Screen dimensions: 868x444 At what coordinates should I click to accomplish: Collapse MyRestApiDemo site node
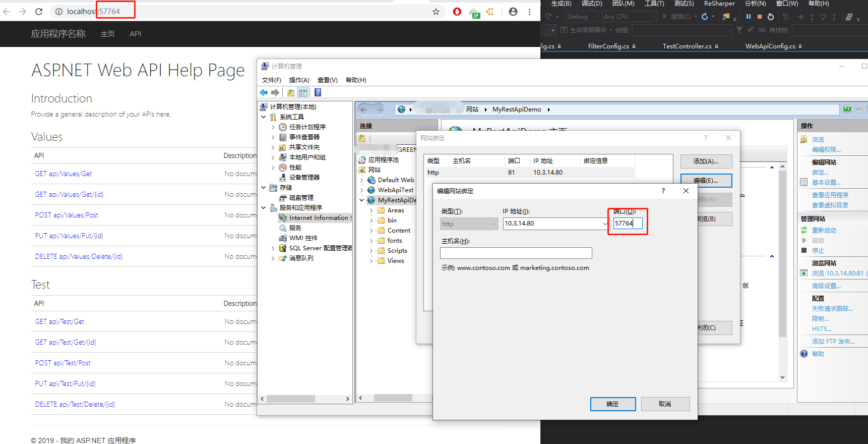click(x=361, y=200)
